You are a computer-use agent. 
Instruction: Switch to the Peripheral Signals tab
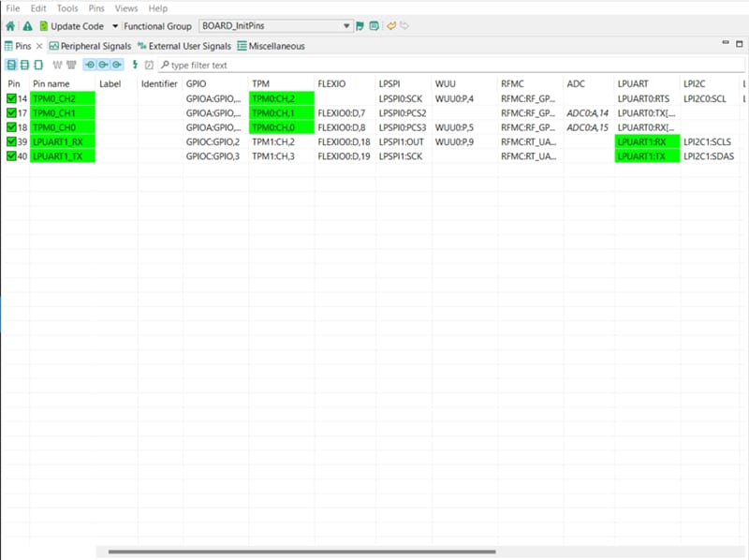click(90, 46)
